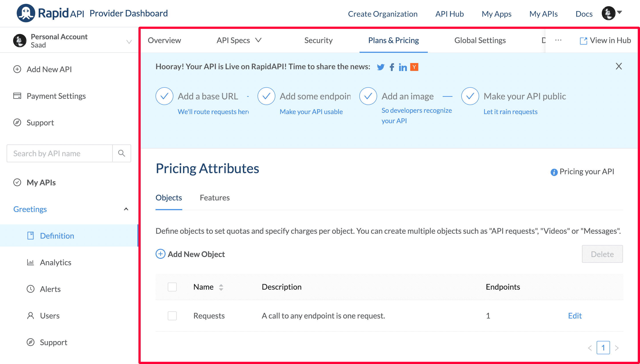The width and height of the screenshot is (640, 364).
Task: Click the Payment Settings card icon
Action: point(17,96)
